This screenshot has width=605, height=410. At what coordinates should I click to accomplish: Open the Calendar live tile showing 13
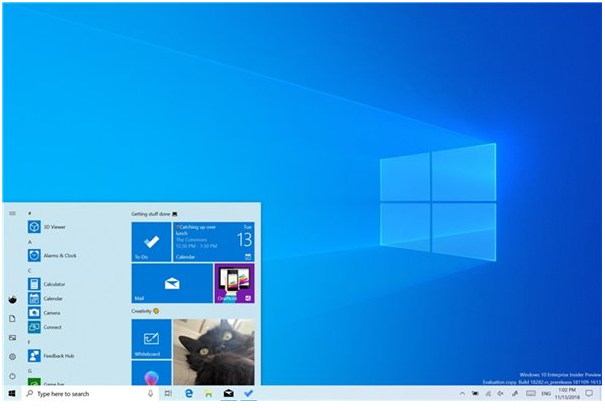click(214, 242)
